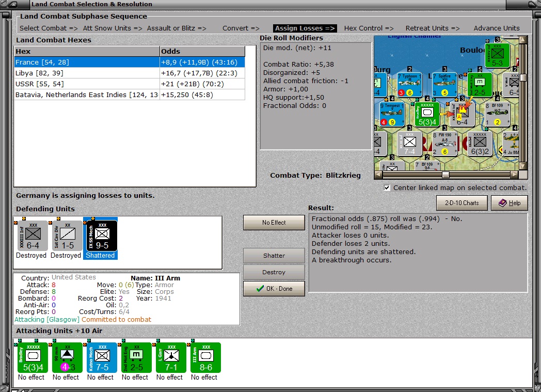Pick the 90 mm 4-3 artillery attacker

(x=67, y=357)
